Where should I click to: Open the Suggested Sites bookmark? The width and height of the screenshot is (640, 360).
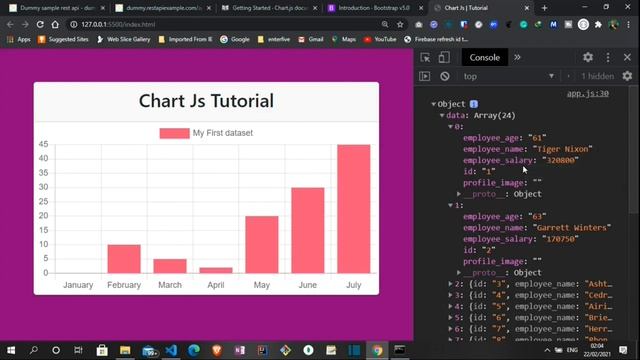63,39
